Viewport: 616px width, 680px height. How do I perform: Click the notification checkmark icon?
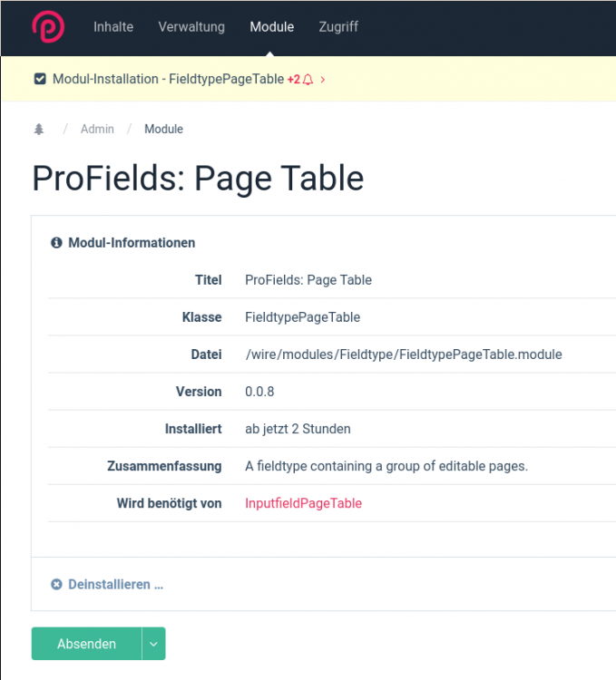[x=40, y=79]
